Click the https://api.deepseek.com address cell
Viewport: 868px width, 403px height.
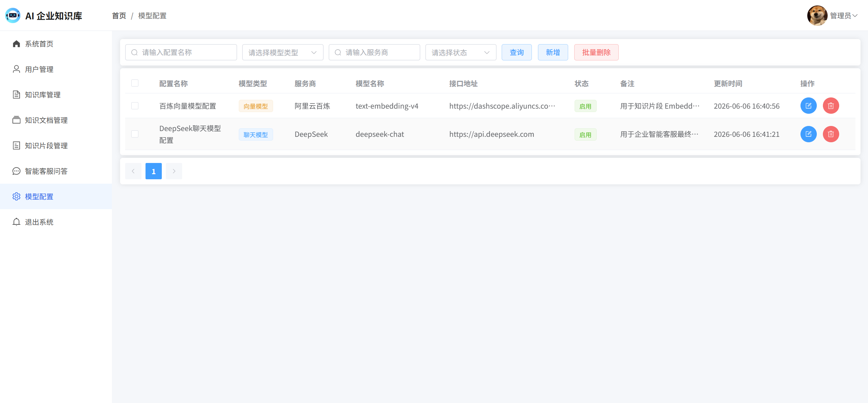492,134
